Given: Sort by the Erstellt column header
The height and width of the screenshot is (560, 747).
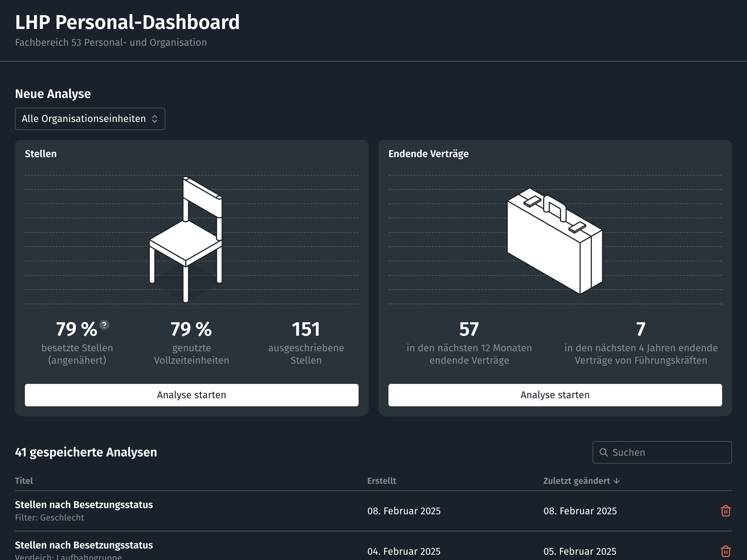Looking at the screenshot, I should [x=382, y=481].
